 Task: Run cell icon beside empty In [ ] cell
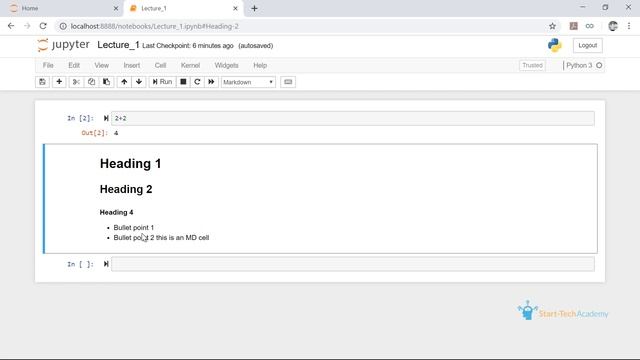pyautogui.click(x=106, y=264)
